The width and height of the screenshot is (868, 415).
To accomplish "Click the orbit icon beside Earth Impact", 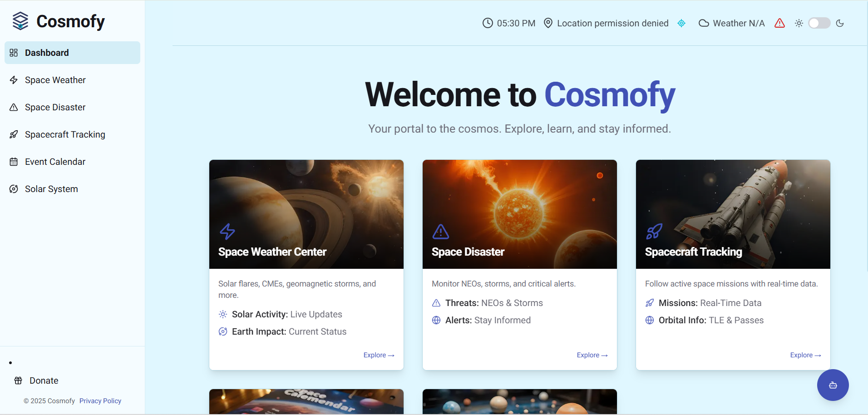I will click(223, 331).
